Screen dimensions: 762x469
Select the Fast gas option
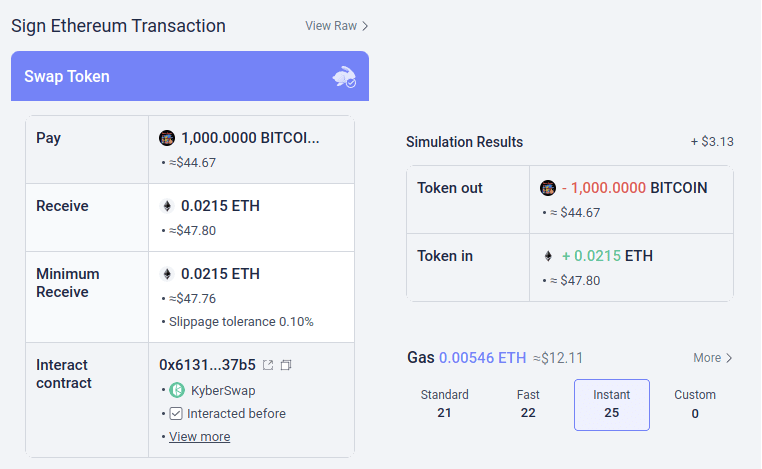point(528,404)
